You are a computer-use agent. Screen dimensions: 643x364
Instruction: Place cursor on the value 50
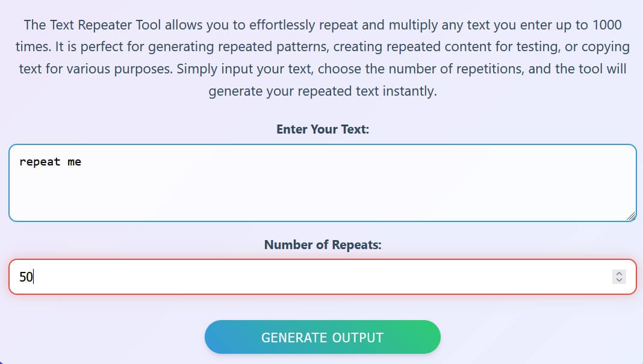point(26,277)
